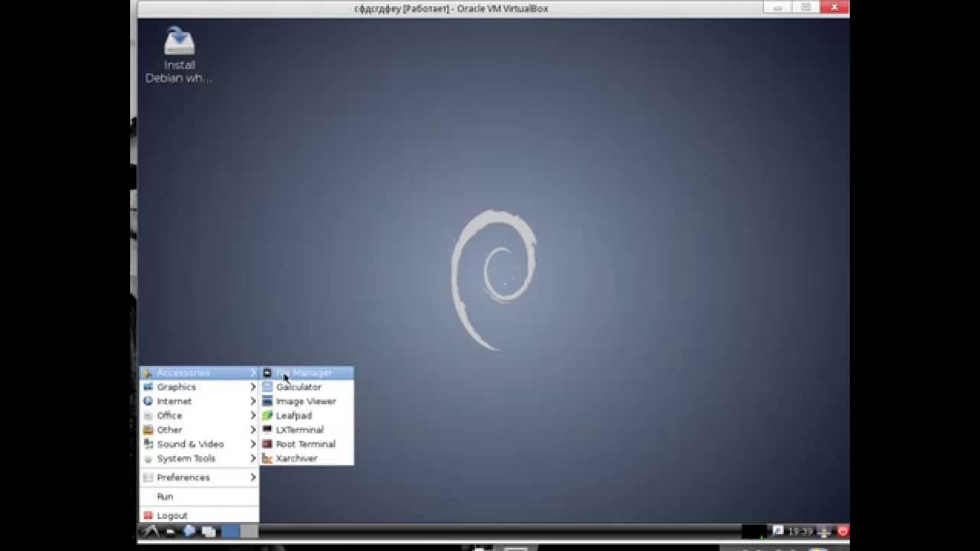Expand the Office menu category
The image size is (980, 551).
(199, 416)
